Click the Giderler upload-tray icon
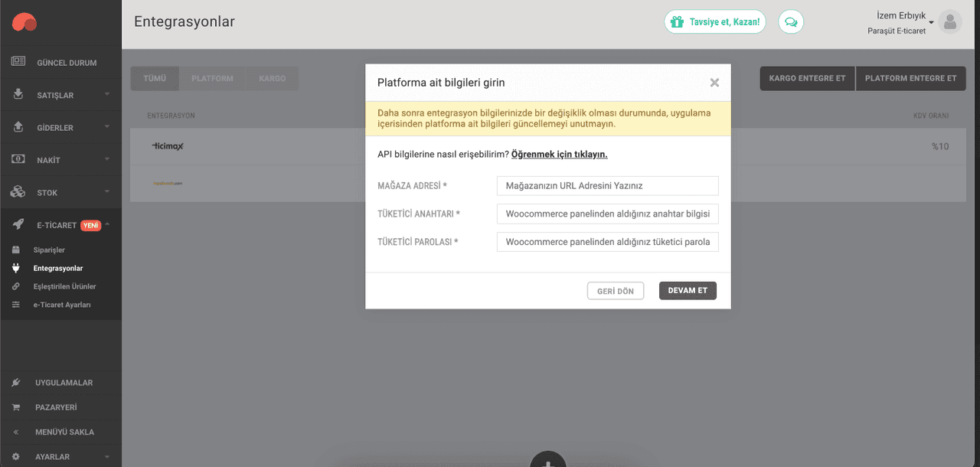Image resolution: width=980 pixels, height=467 pixels. tap(18, 127)
